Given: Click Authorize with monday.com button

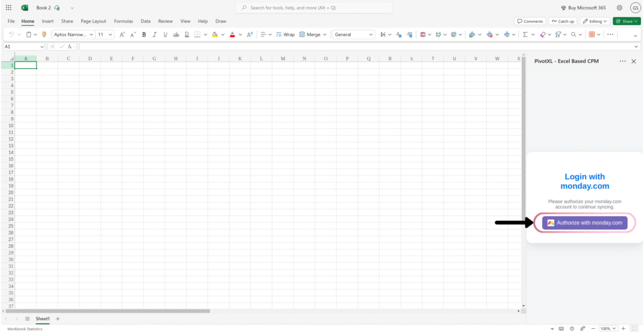Looking at the screenshot, I should tap(585, 223).
